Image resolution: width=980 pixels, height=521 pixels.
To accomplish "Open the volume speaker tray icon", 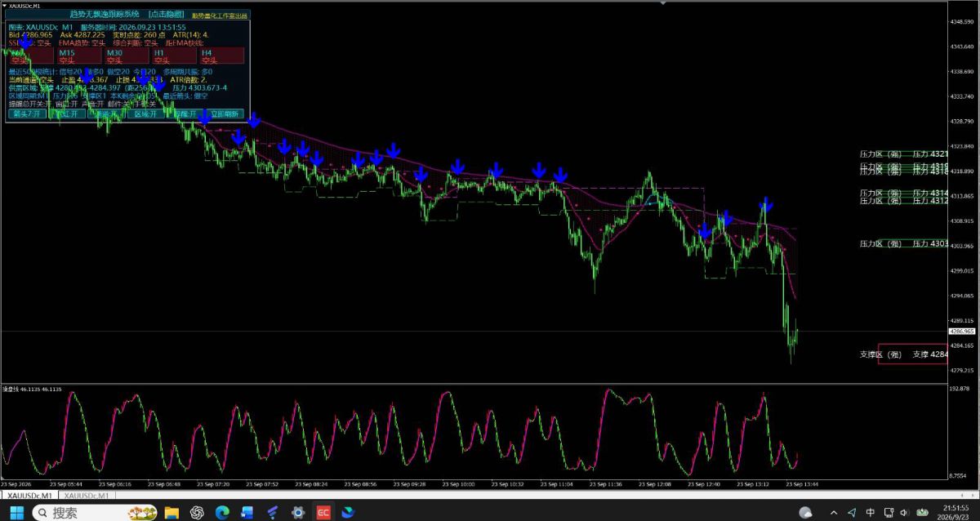I will pyautogui.click(x=906, y=513).
